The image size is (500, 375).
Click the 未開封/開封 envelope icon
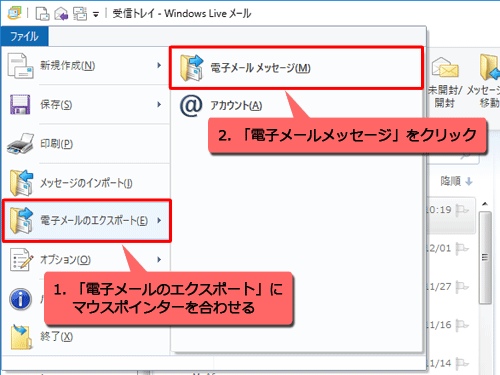(x=445, y=68)
